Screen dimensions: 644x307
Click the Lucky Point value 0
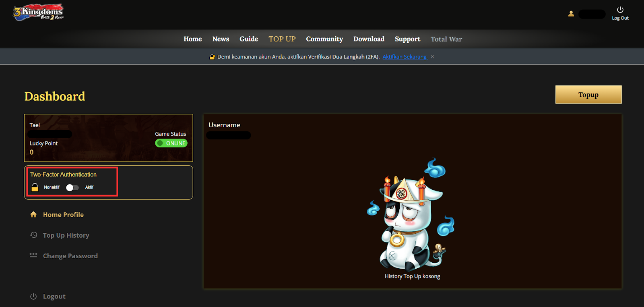click(32, 152)
